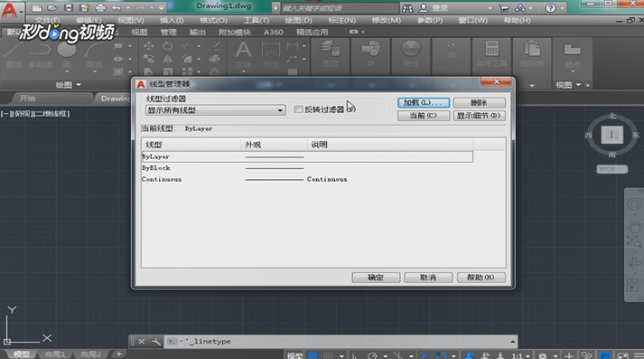Open the 特性 properties panel
The width and height of the screenshot is (644, 359).
(x=410, y=54)
